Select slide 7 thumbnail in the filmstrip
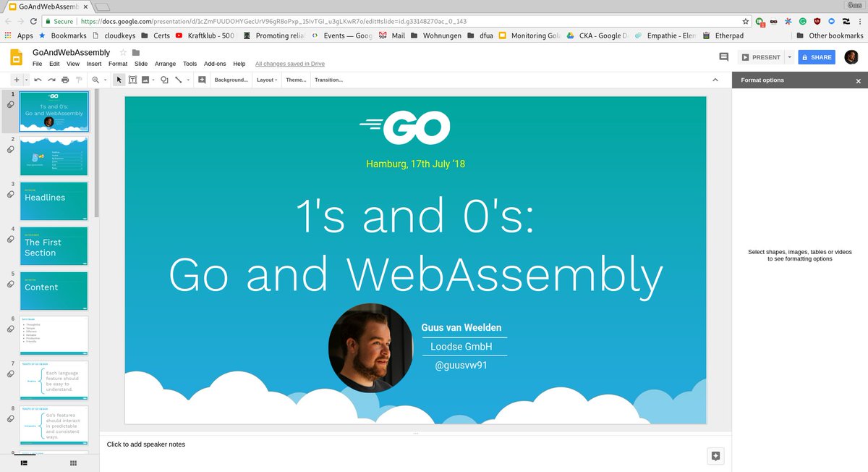 (x=54, y=379)
